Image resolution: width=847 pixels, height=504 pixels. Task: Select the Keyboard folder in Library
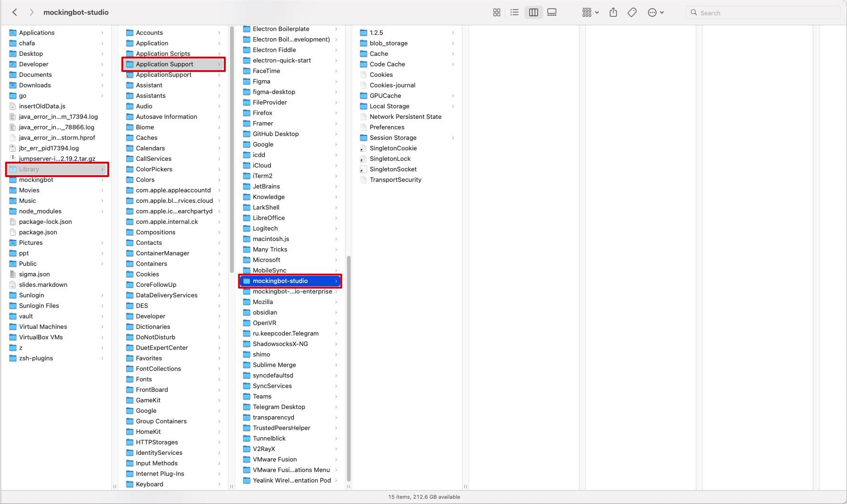point(174,484)
